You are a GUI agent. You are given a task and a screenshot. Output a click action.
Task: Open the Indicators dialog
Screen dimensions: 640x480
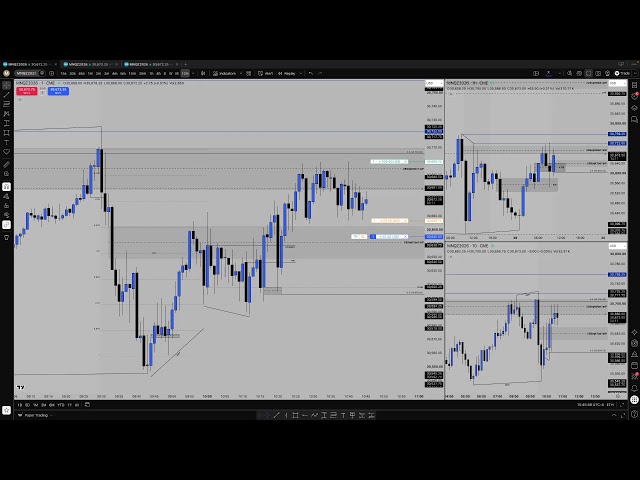[224, 73]
